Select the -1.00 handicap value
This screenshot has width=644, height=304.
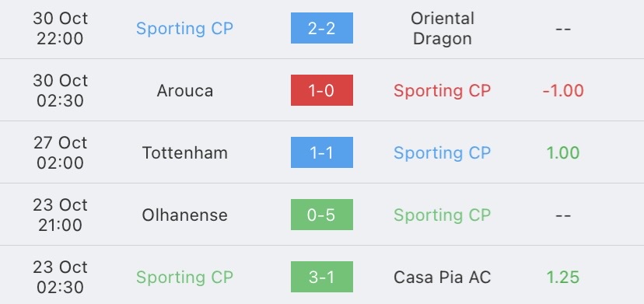pyautogui.click(x=563, y=91)
